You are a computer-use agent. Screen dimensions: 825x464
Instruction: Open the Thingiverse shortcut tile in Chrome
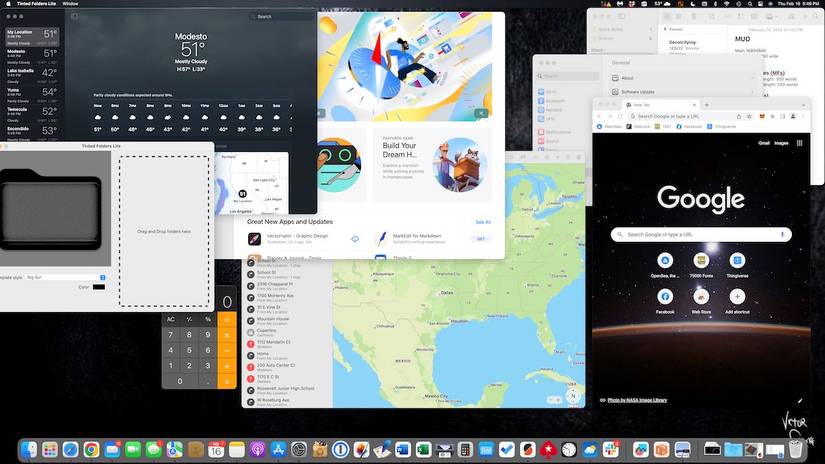pyautogui.click(x=737, y=265)
